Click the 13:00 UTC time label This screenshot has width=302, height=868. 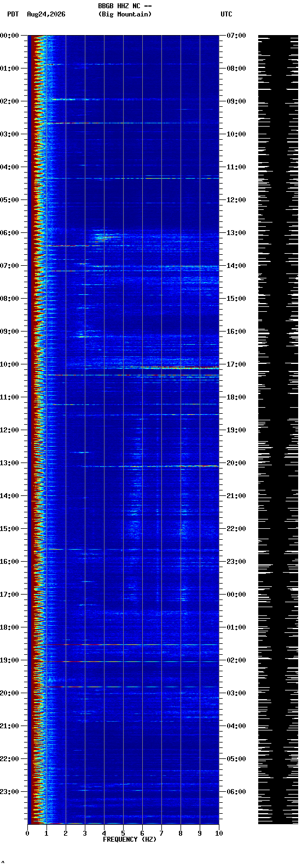coord(236,233)
